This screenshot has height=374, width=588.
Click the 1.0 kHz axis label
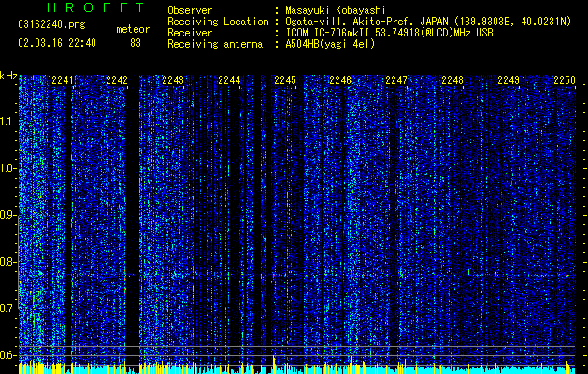[x=7, y=168]
